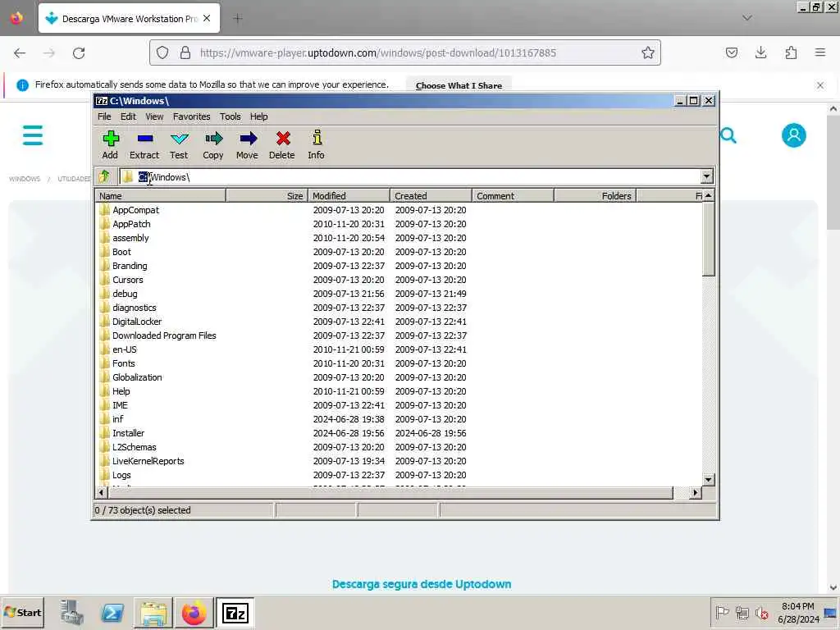Open Firefox downloads panel
The width and height of the screenshot is (840, 630).
pyautogui.click(x=760, y=52)
